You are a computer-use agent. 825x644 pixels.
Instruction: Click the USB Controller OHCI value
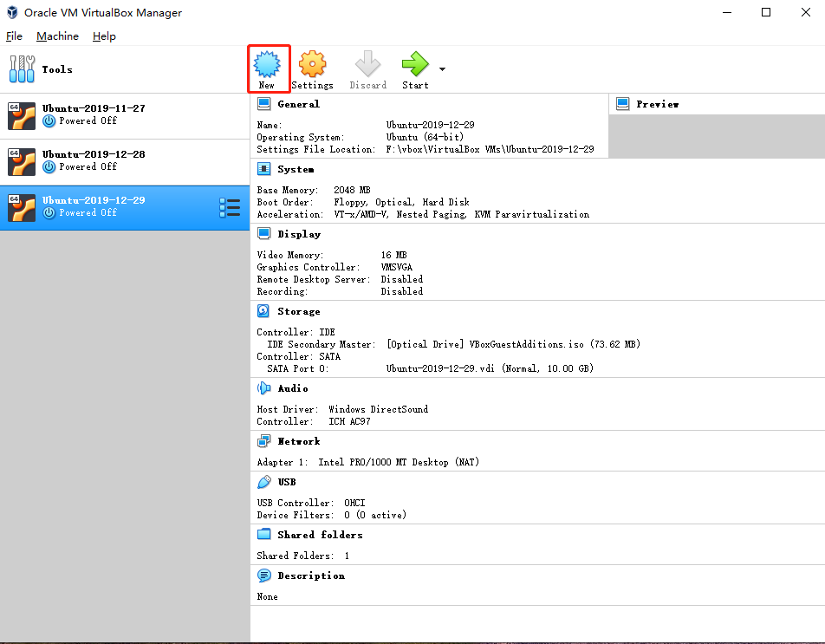click(x=354, y=503)
